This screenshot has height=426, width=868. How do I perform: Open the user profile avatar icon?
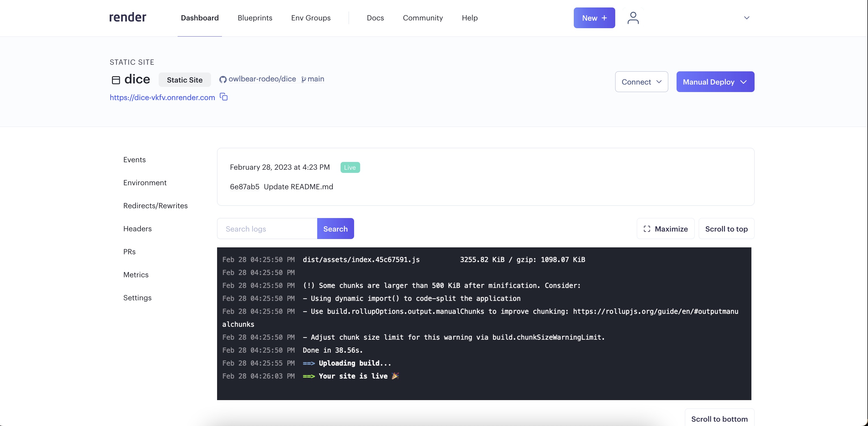tap(633, 18)
